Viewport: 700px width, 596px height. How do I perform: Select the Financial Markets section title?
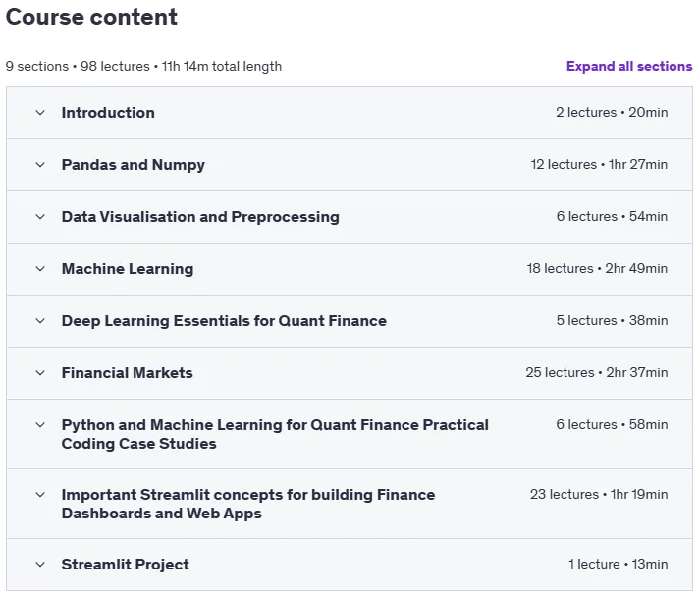pyautogui.click(x=128, y=373)
